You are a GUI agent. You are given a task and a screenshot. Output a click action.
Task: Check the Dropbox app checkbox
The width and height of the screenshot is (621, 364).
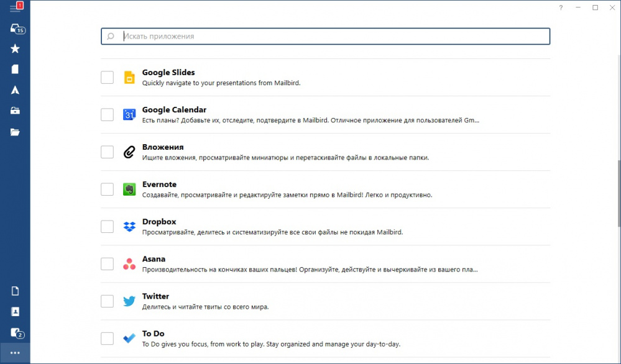pyautogui.click(x=107, y=227)
